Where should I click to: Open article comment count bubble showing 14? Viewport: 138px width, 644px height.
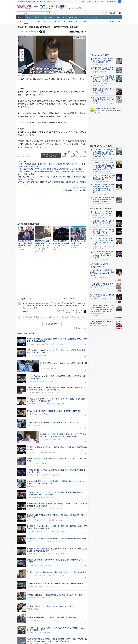tap(31, 32)
